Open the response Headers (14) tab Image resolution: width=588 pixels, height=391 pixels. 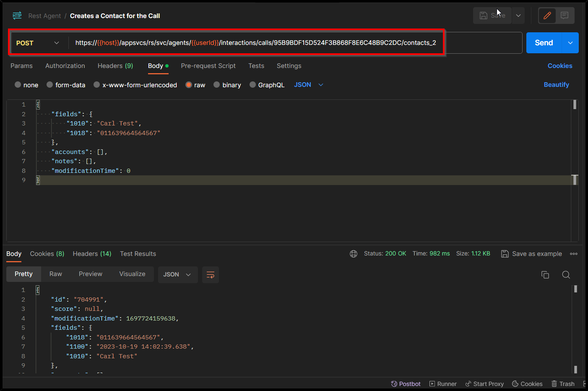pos(92,254)
